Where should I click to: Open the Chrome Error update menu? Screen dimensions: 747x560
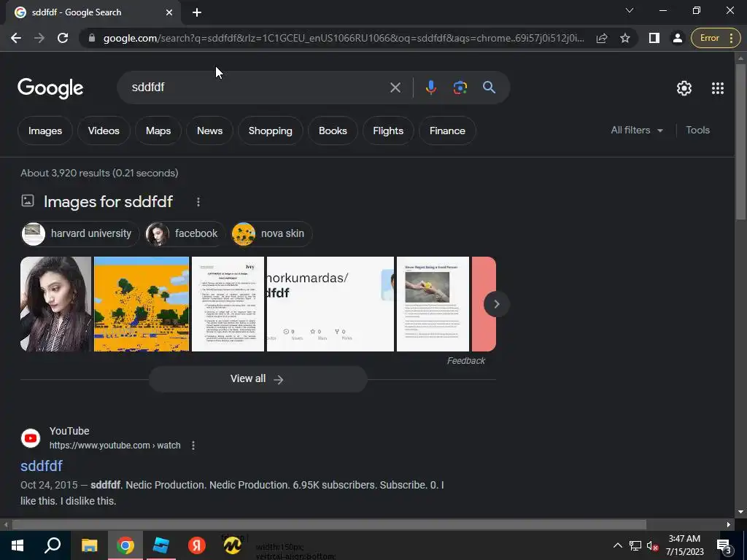pyautogui.click(x=716, y=38)
